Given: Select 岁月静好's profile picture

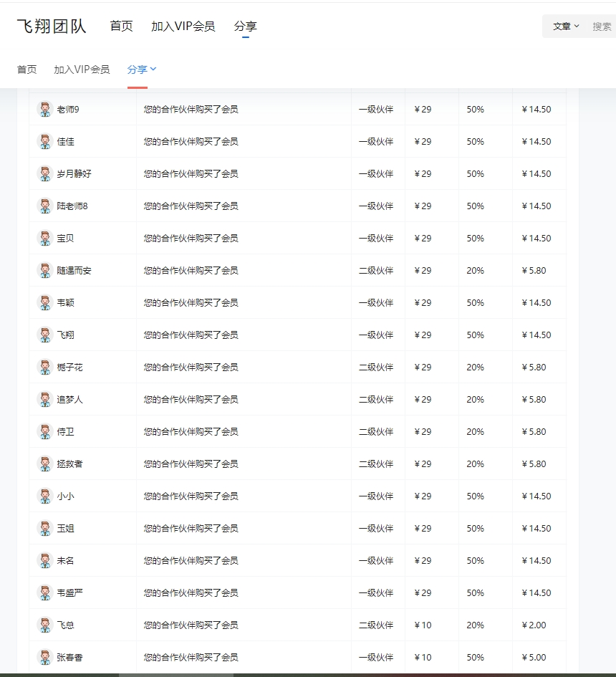Looking at the screenshot, I should [x=44, y=173].
